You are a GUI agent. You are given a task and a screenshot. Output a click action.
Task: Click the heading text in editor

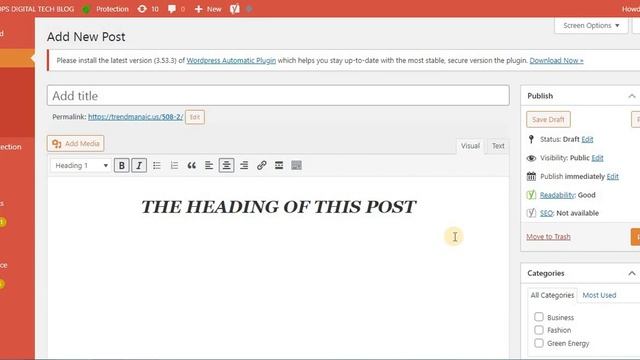click(x=278, y=207)
